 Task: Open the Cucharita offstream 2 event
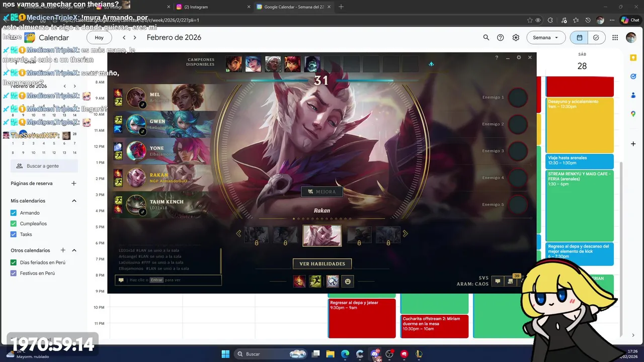pos(434,326)
